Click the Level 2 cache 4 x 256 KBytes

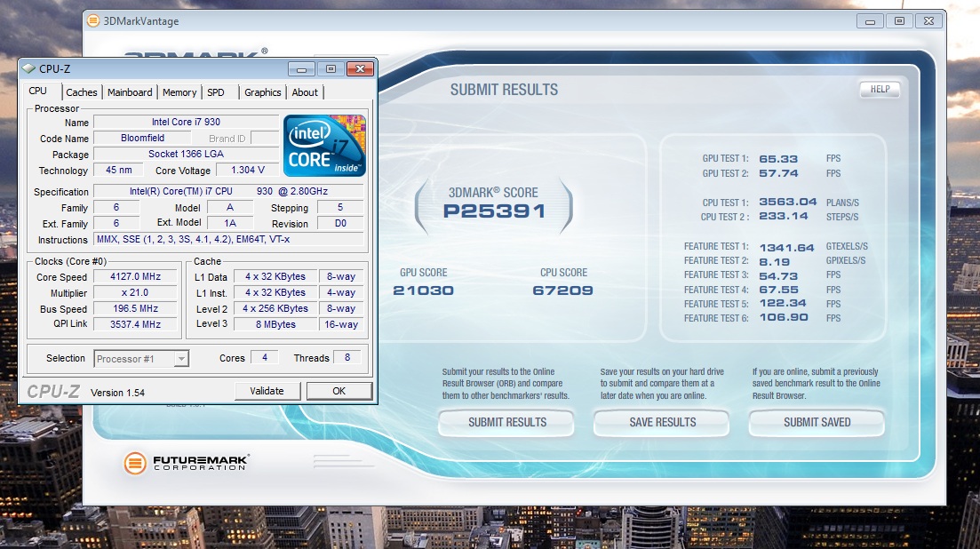(x=275, y=308)
